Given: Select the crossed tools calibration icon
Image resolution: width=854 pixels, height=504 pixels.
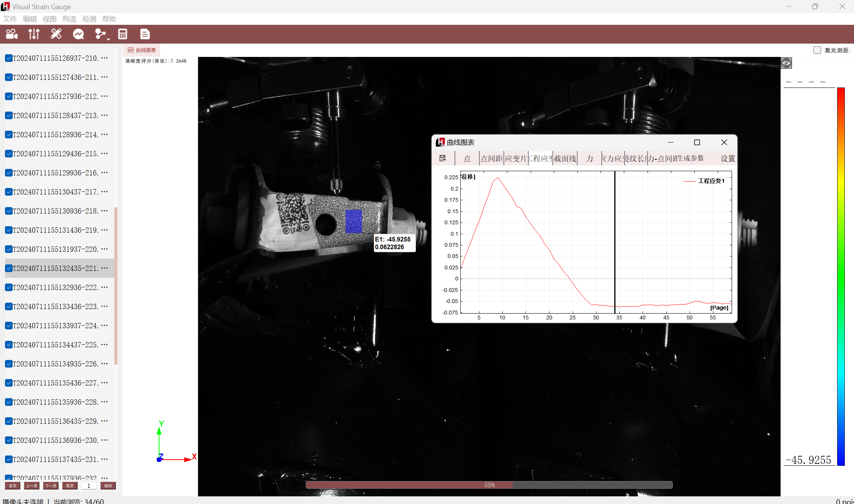Looking at the screenshot, I should click(56, 34).
